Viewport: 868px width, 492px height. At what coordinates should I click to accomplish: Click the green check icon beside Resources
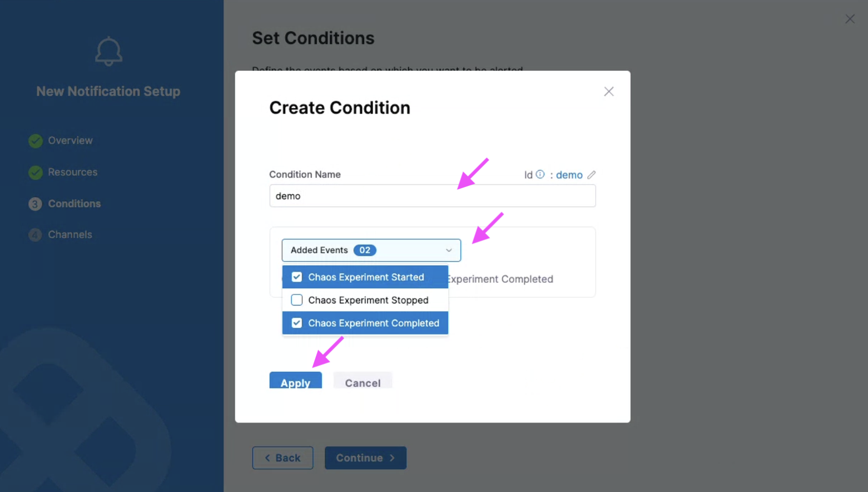[x=36, y=173]
